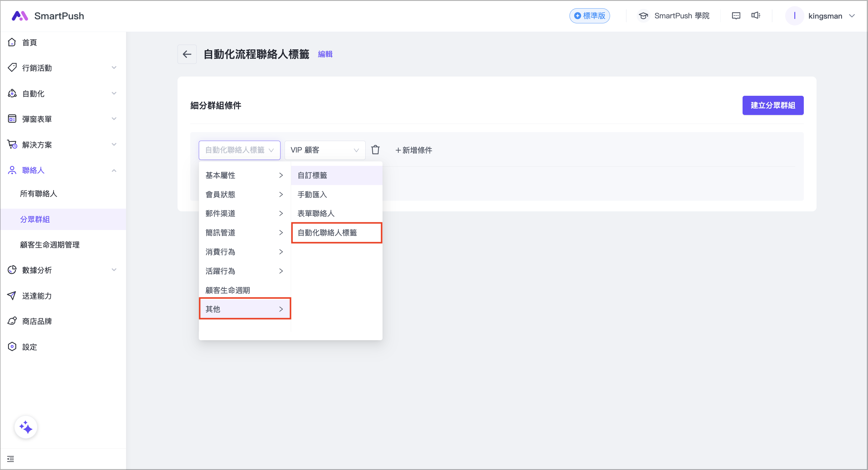This screenshot has width=868, height=470.
Task: Click the 解決方案 cart icon
Action: pos(12,144)
